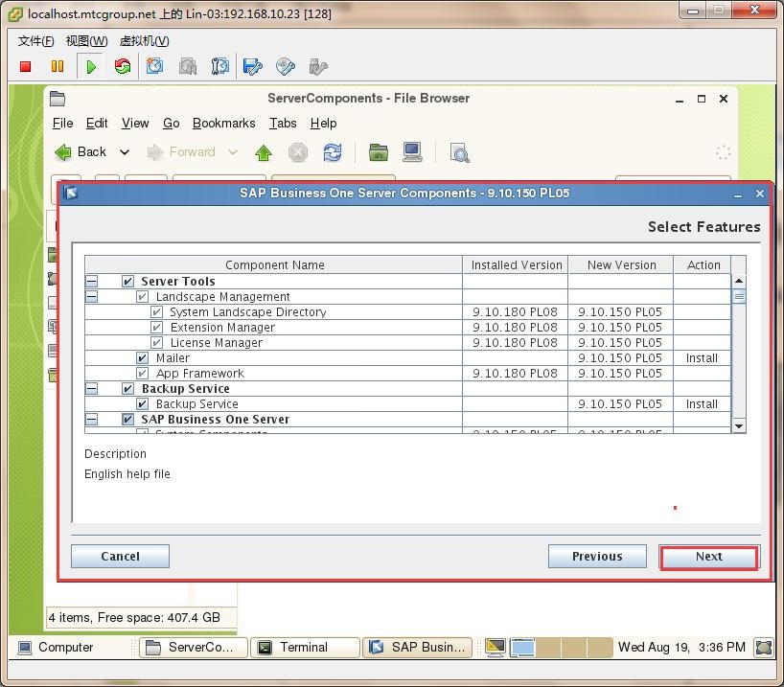Image resolution: width=784 pixels, height=687 pixels.
Task: Open the Home folder icon in File Browser
Action: click(379, 152)
